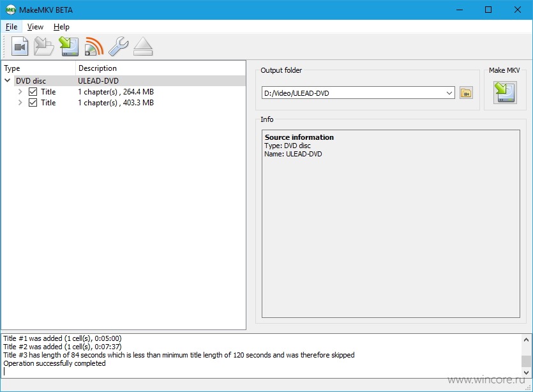
Task: Click the Type column header
Action: pos(38,68)
